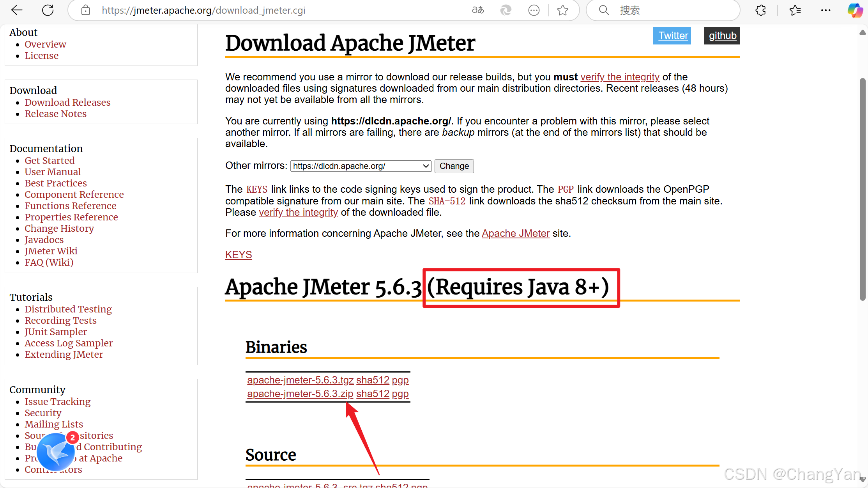Click the Change mirror button

point(454,166)
